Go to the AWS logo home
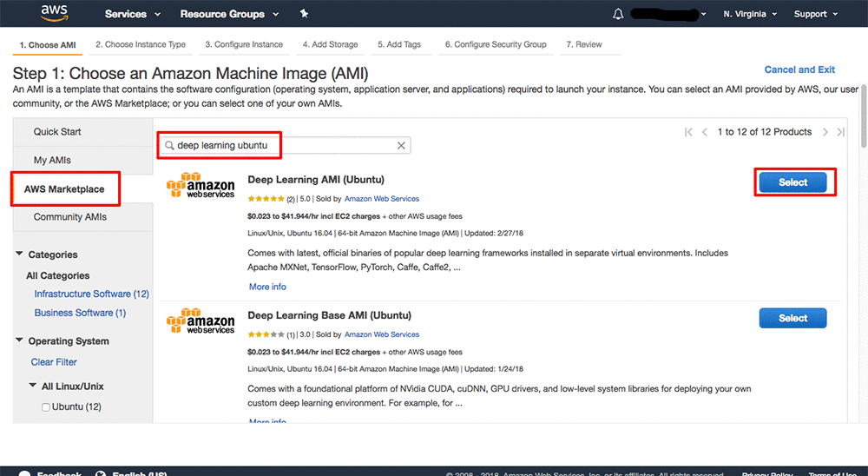 pyautogui.click(x=55, y=13)
